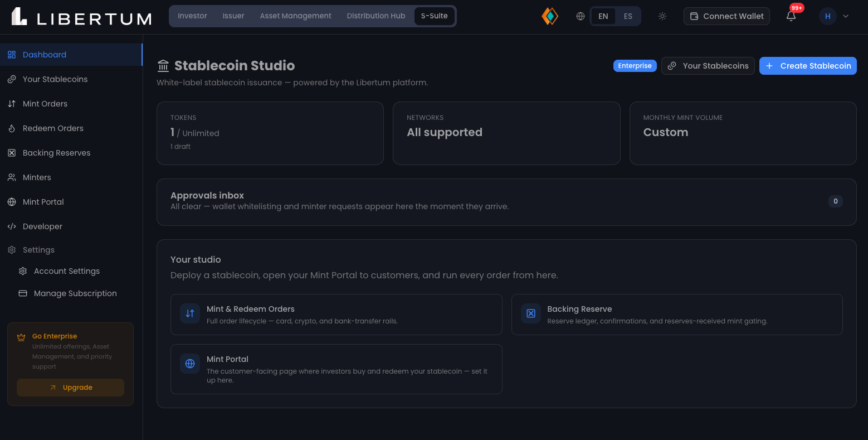Open Mint & Redeem Orders card

click(x=336, y=315)
